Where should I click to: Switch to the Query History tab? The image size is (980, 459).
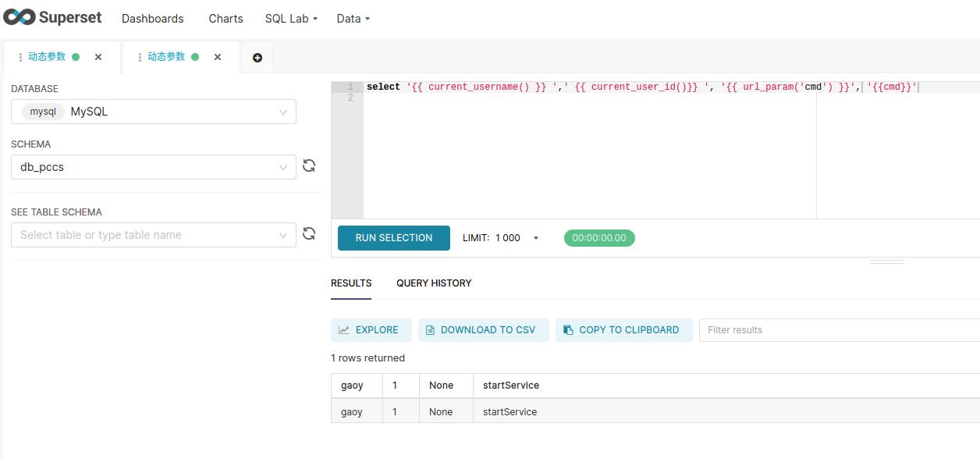[434, 283]
